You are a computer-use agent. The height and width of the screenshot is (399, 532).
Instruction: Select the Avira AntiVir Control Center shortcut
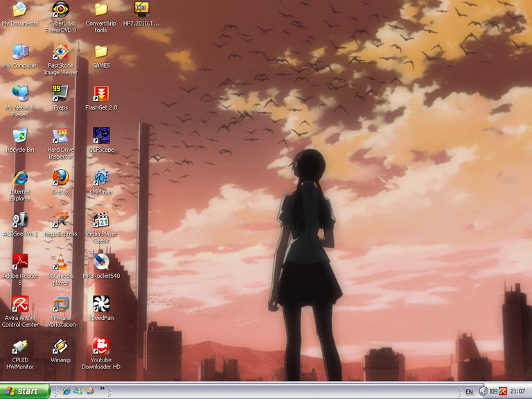(20, 312)
